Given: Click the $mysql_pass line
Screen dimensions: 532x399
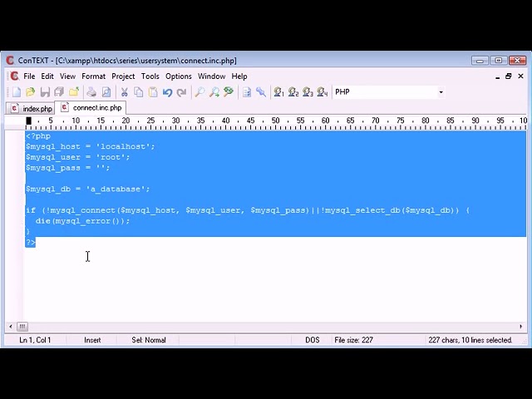Looking at the screenshot, I should click(68, 168).
